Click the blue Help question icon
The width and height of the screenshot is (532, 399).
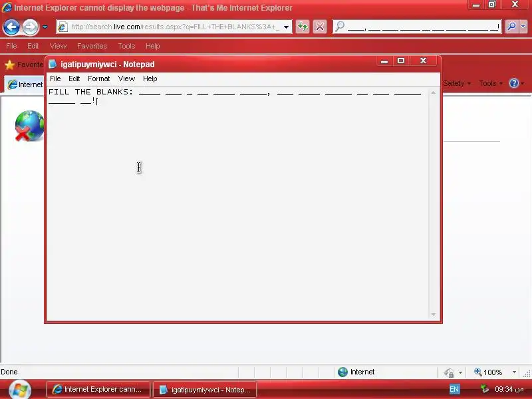tap(514, 83)
